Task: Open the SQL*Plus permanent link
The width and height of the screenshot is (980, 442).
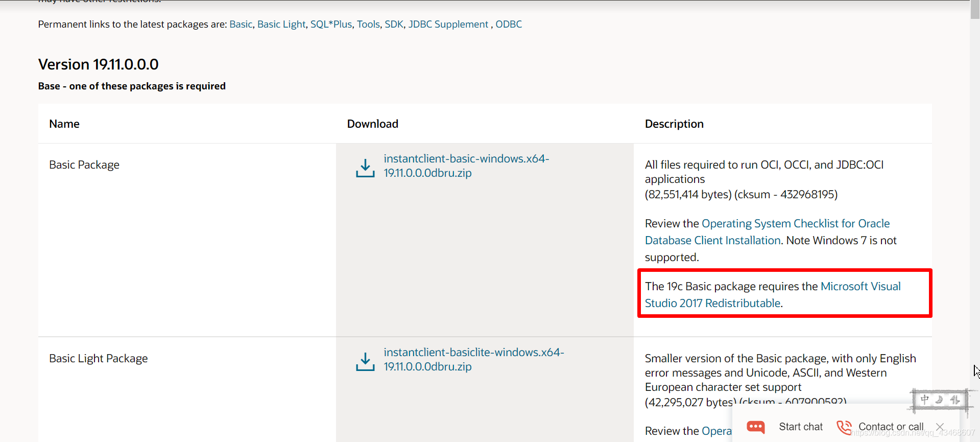Action: [x=331, y=24]
